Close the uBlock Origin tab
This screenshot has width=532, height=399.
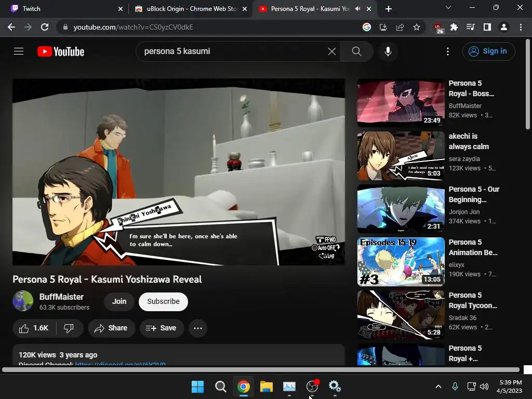(245, 9)
